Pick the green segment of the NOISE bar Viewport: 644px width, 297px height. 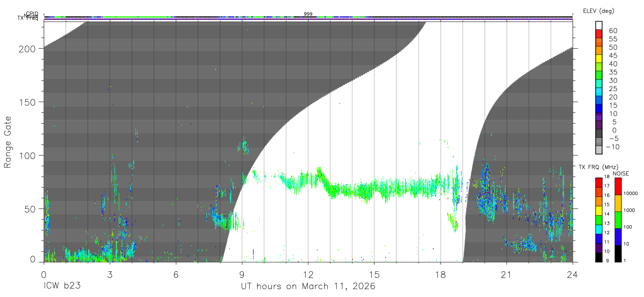coord(617,220)
